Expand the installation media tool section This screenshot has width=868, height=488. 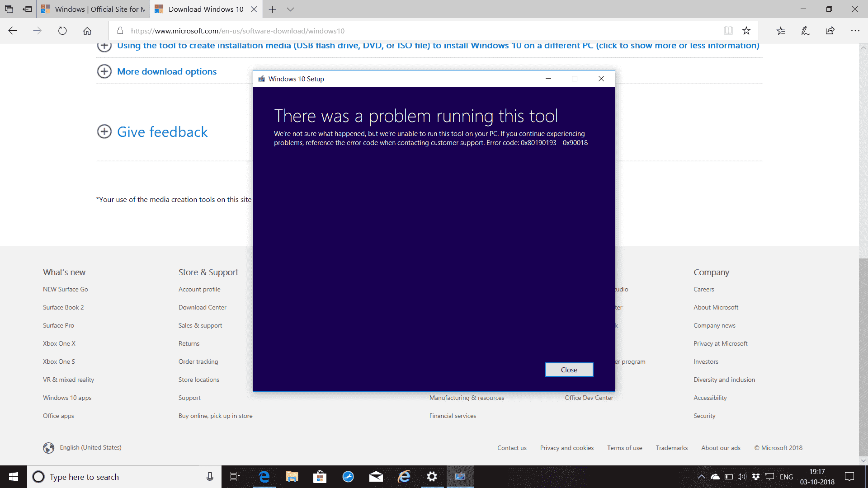coord(428,46)
